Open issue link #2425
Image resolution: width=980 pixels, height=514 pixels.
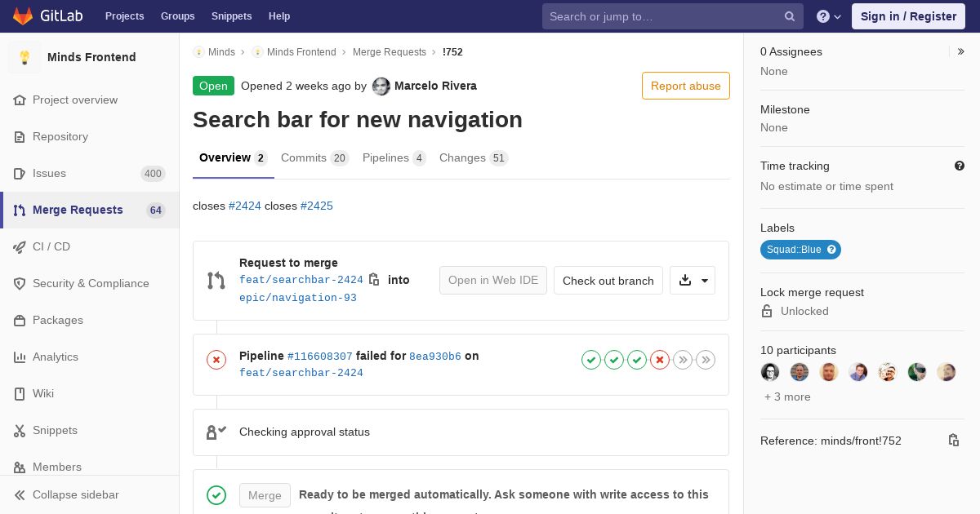[x=317, y=206]
